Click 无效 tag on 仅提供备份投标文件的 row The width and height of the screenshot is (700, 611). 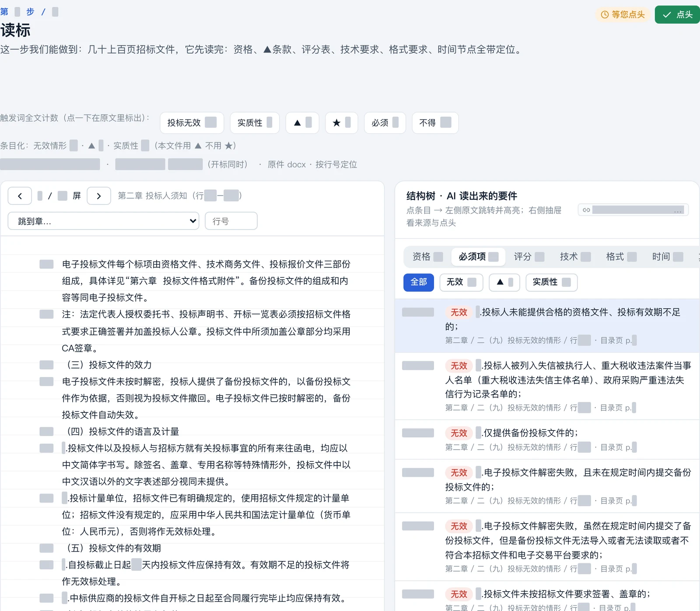point(459,433)
